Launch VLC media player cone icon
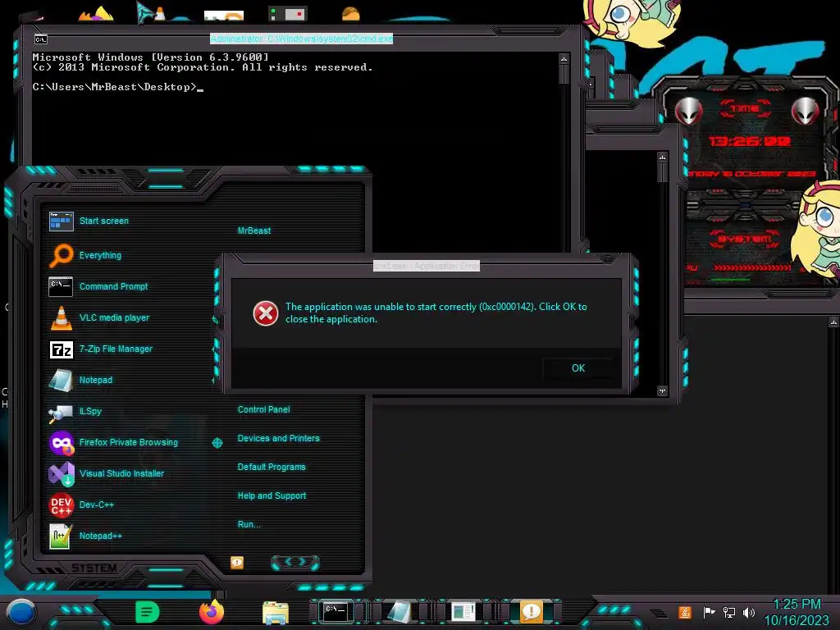 61,317
